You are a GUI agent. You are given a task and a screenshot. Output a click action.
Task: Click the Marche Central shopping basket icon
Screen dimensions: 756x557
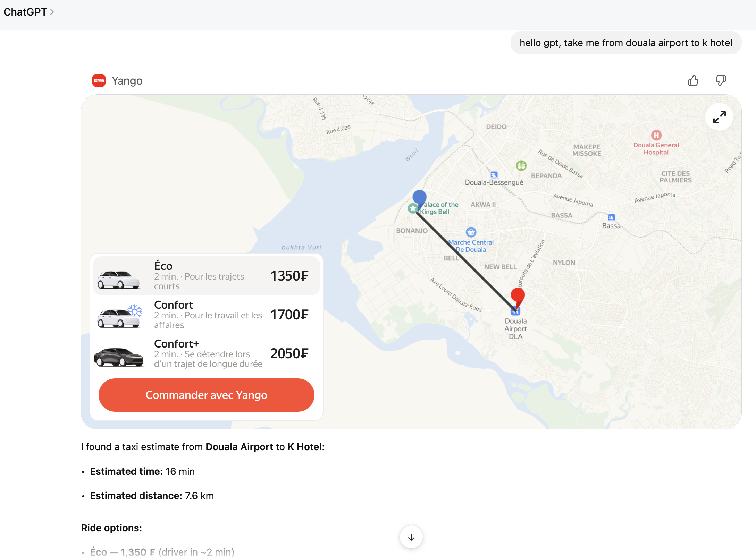(471, 232)
